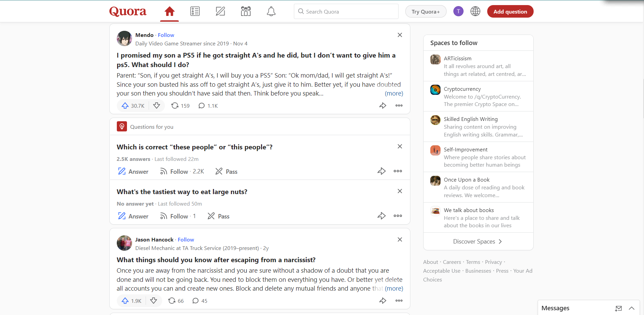This screenshot has width=644, height=315.
Task: Open comments on narcissist answer (45)
Action: click(x=200, y=301)
